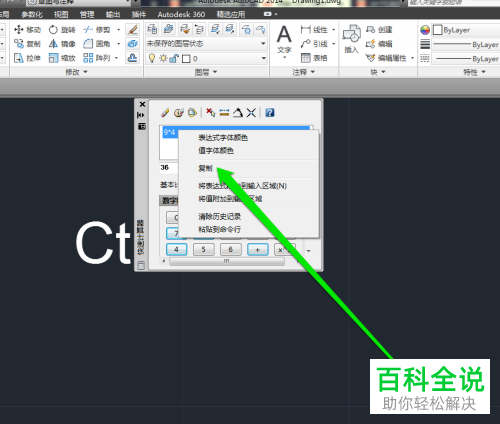Viewport: 500px width, 424px height.
Task: Select the Trim (修剪) tool
Action: tap(97, 30)
